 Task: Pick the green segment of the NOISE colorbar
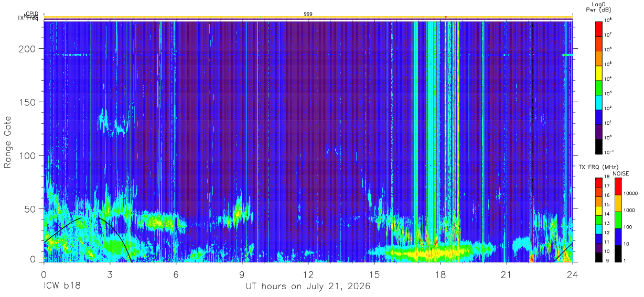[618, 220]
